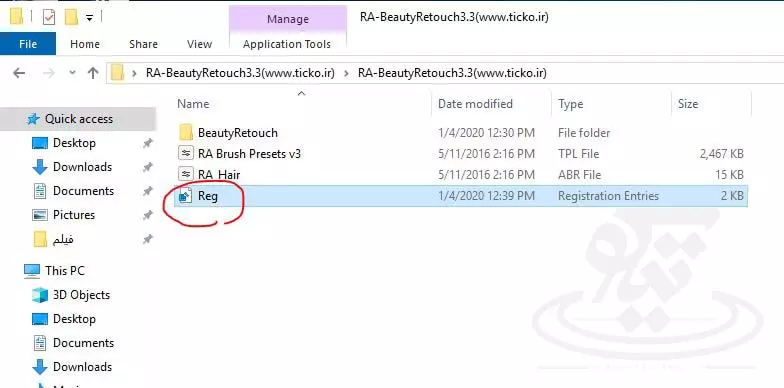
Task: Click the Forward navigation arrow
Action: pyautogui.click(x=48, y=73)
